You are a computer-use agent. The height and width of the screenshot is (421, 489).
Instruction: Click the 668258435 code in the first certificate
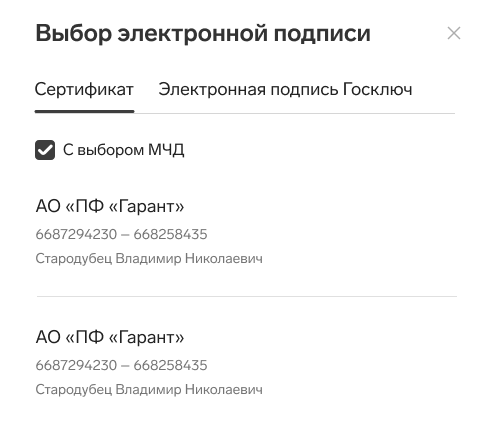(x=170, y=234)
